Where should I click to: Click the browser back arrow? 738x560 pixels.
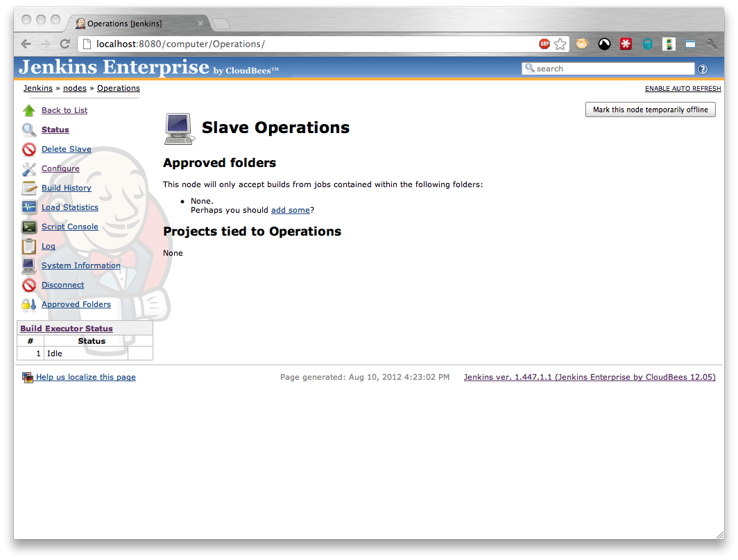26,44
